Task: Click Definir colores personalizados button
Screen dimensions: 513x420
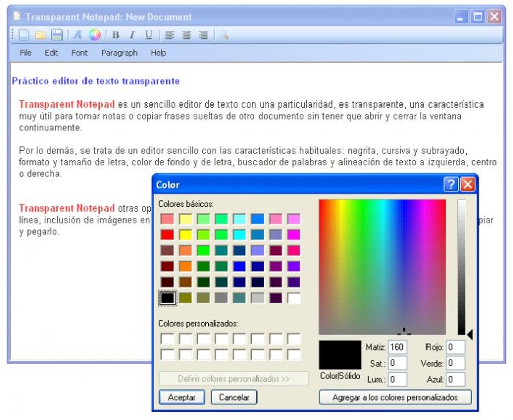Action: [x=233, y=379]
